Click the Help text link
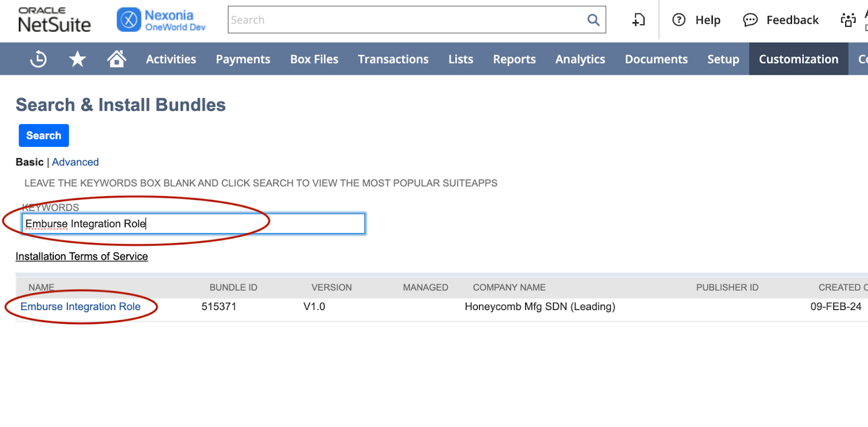Viewport: 868px width, 427px height. 708,20
